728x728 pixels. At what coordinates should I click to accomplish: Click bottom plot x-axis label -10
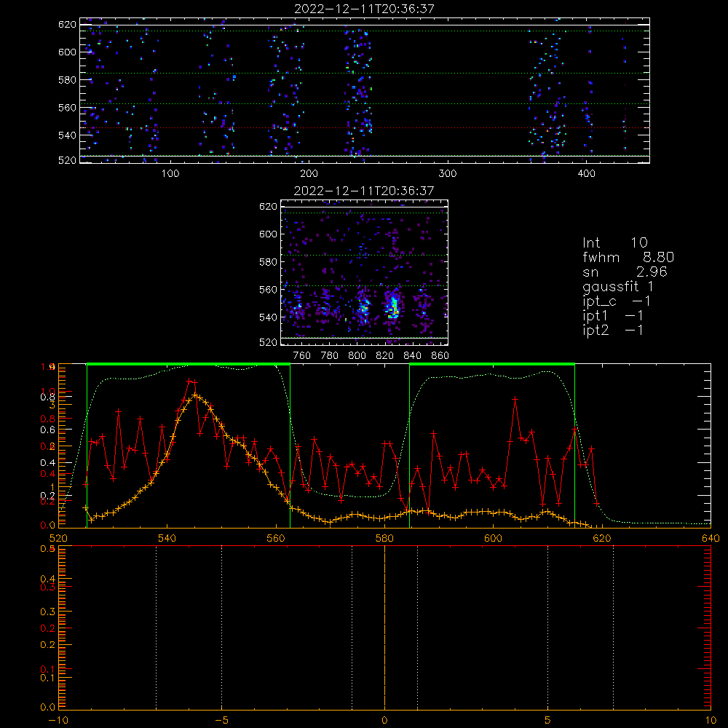58,720
